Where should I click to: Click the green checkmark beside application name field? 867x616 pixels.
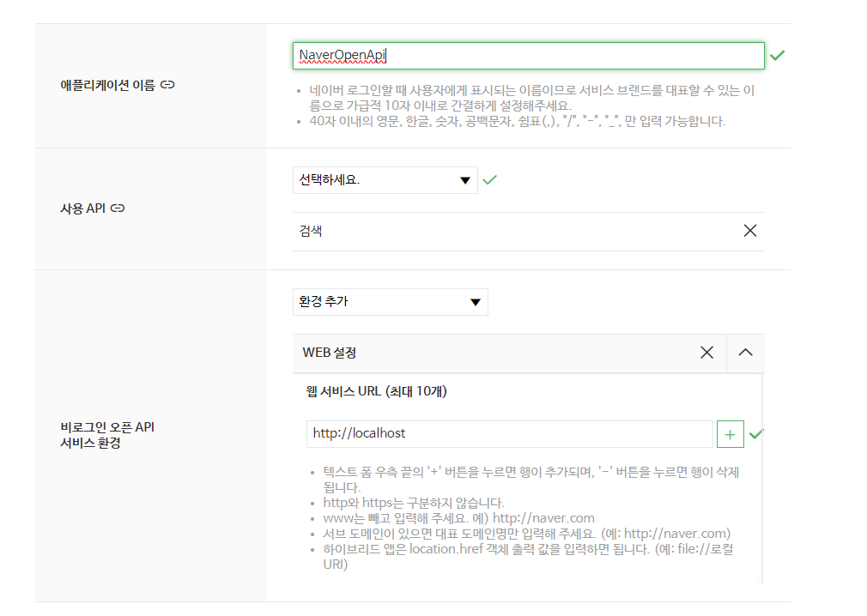coord(778,55)
